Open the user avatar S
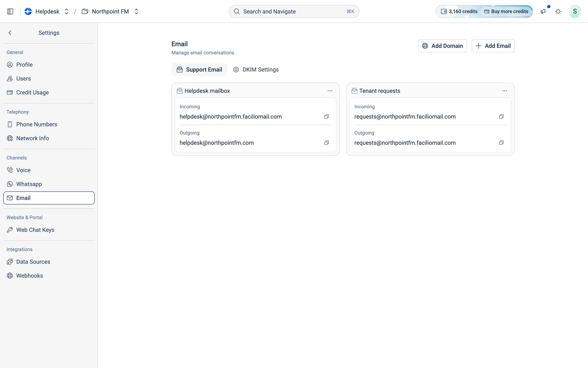The image size is (588, 368). click(x=575, y=11)
